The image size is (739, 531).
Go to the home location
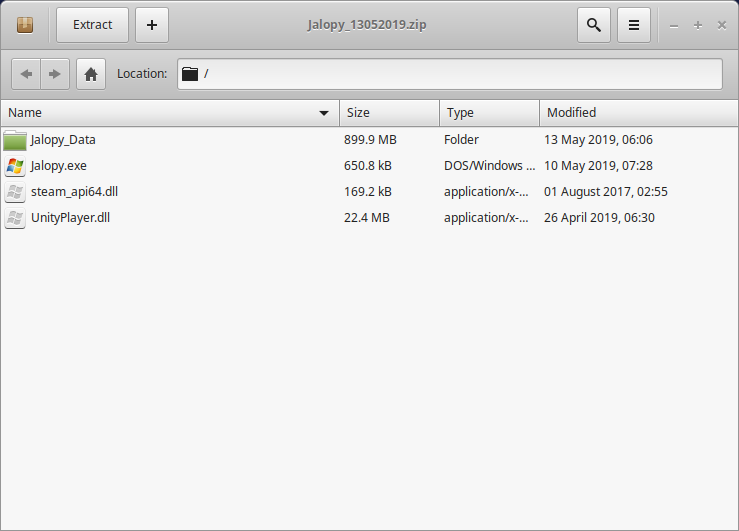[91, 74]
